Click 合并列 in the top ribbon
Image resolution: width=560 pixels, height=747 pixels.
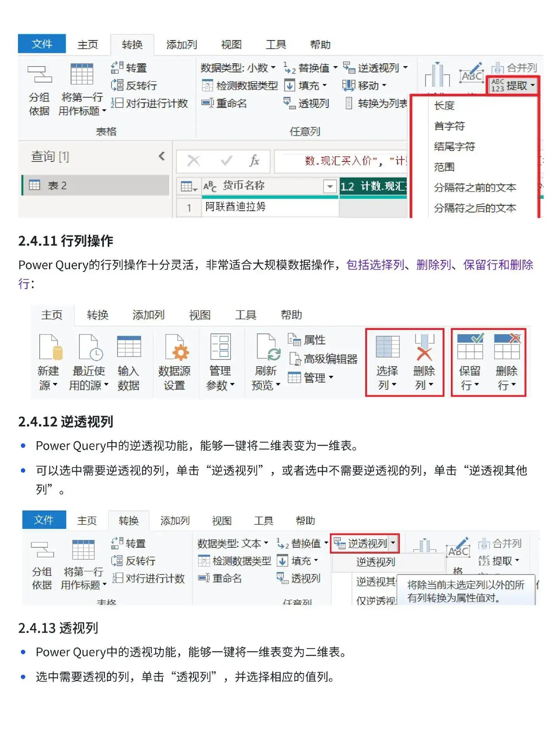[x=514, y=68]
